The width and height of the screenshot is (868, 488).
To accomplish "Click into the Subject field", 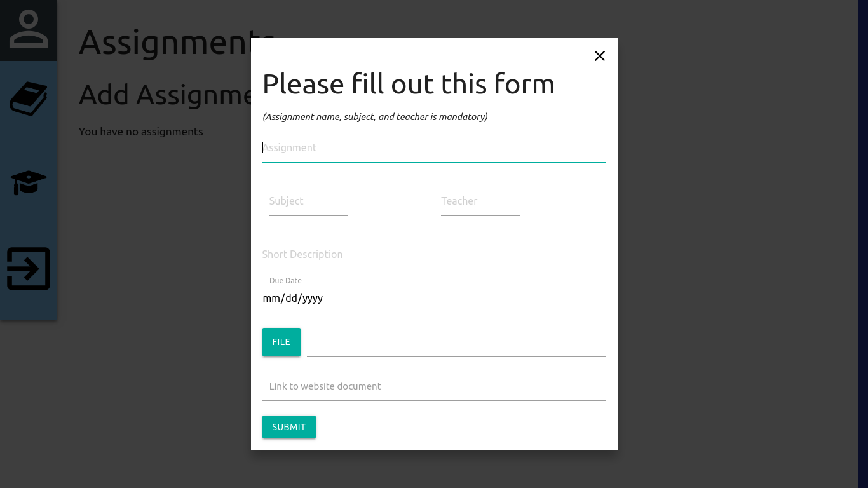I will pyautogui.click(x=309, y=201).
